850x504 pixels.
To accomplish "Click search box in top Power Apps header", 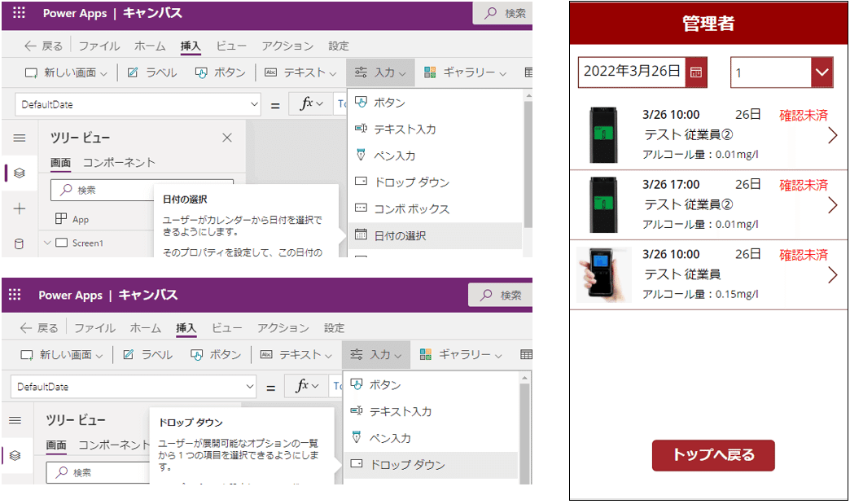I will (x=502, y=13).
